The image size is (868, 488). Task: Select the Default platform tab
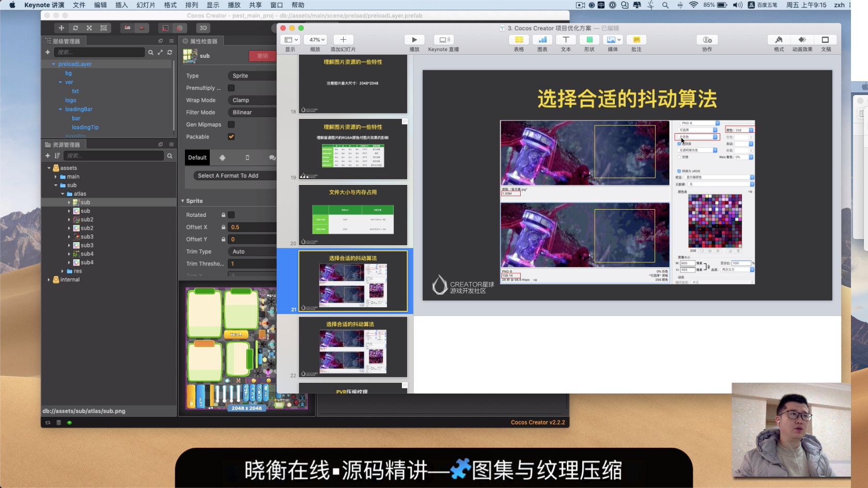click(x=197, y=158)
